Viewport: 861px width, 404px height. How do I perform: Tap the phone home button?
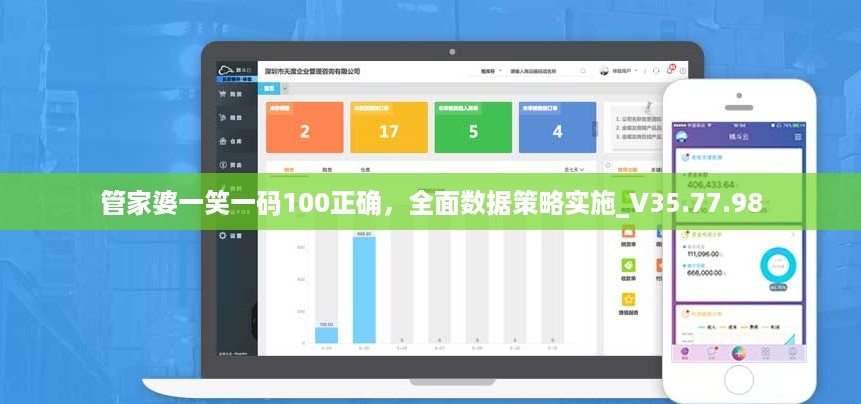(739, 379)
